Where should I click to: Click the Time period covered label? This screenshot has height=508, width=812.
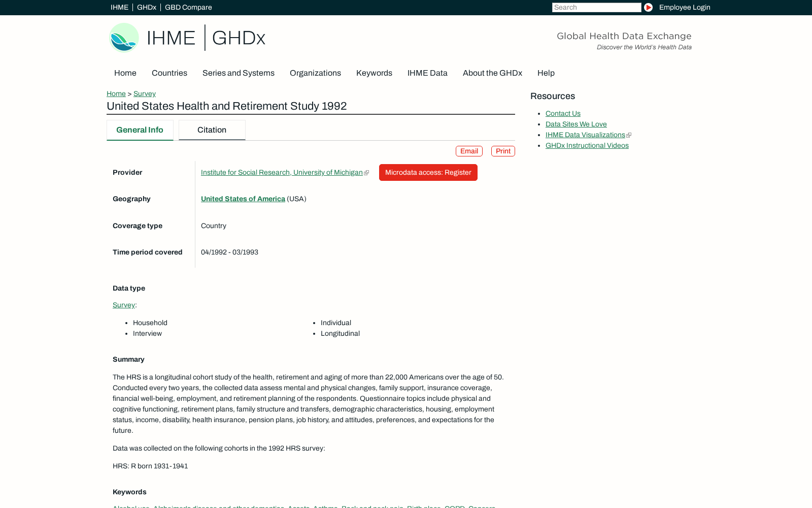coord(147,252)
